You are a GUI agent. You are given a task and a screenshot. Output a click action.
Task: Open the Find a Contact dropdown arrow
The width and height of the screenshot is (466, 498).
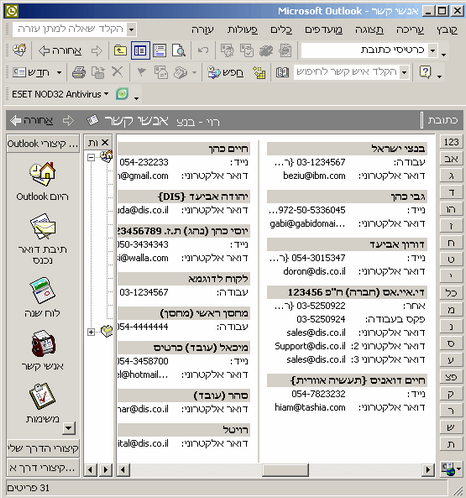click(x=404, y=72)
